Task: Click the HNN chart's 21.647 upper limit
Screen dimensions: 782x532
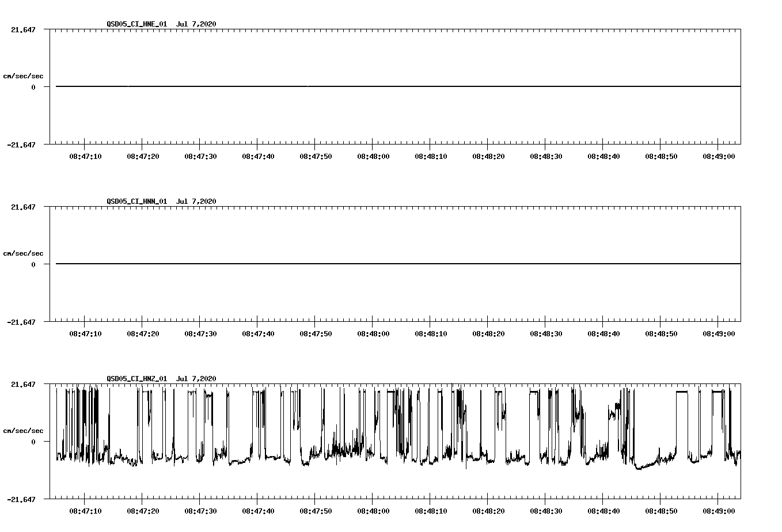Action: [23, 207]
